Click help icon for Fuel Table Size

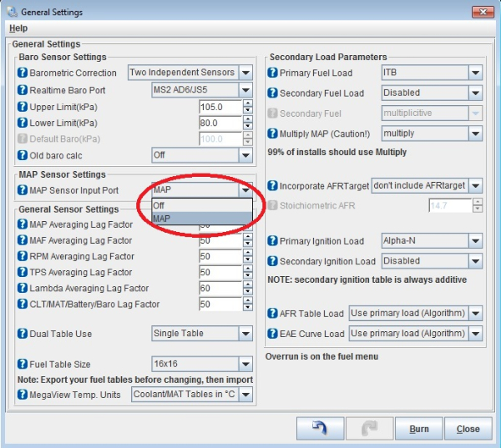pyautogui.click(x=23, y=365)
